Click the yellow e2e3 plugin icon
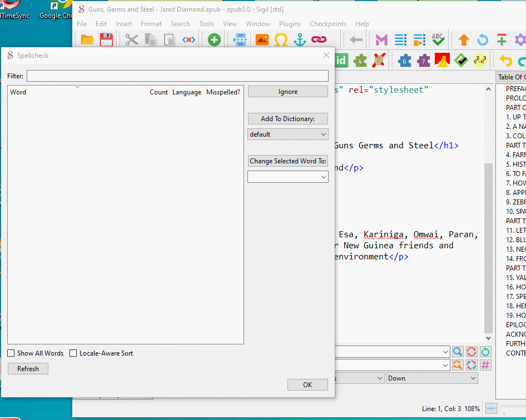The height and width of the screenshot is (420, 526). tap(480, 61)
